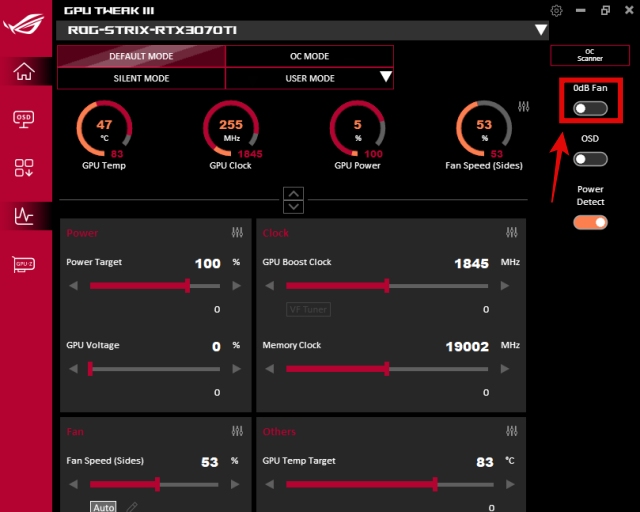This screenshot has height=512, width=640.
Task: Click the GPU Voltage value 0
Action: [x=216, y=347]
